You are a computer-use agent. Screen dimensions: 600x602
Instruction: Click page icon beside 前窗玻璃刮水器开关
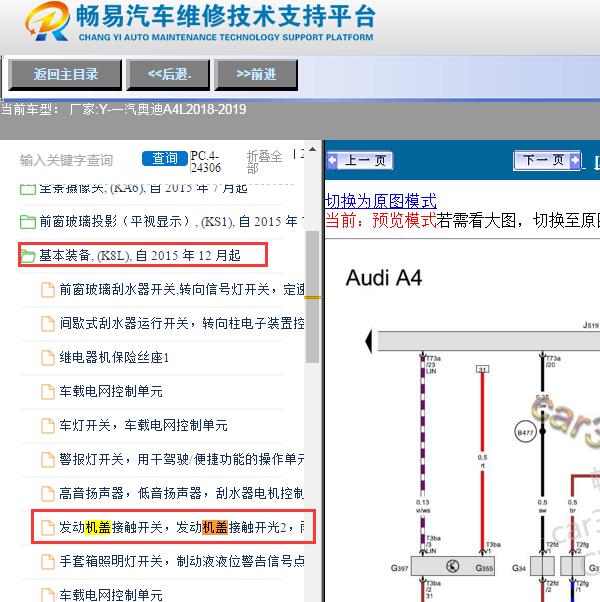pos(48,290)
